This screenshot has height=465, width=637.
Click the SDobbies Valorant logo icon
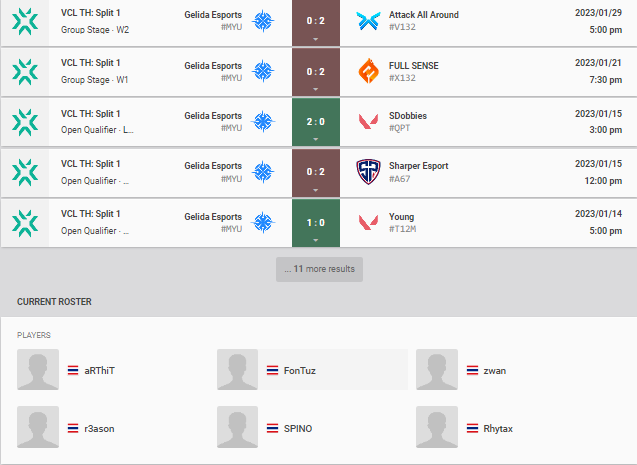click(368, 121)
